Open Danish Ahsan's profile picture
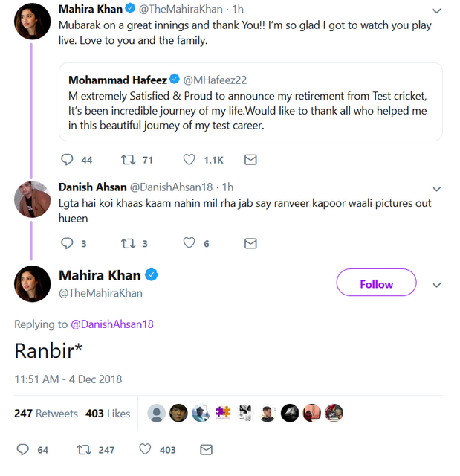The width and height of the screenshot is (460, 476). click(x=32, y=199)
